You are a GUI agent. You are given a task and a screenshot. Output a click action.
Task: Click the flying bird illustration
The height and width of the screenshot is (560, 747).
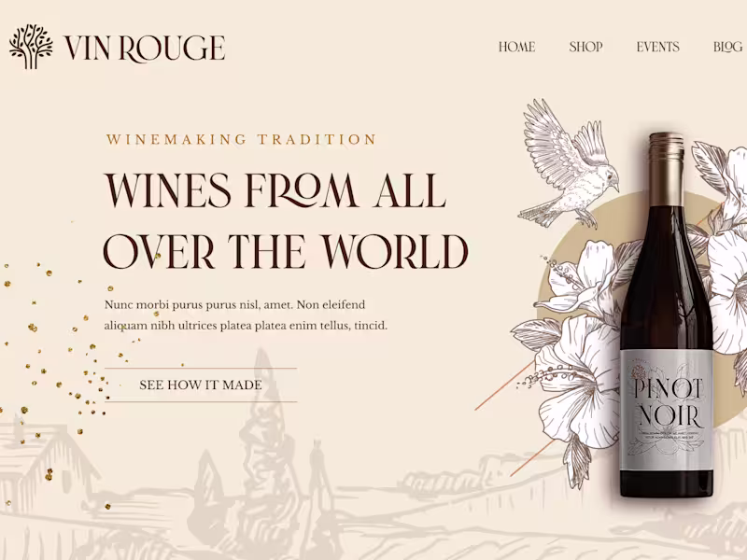570,162
